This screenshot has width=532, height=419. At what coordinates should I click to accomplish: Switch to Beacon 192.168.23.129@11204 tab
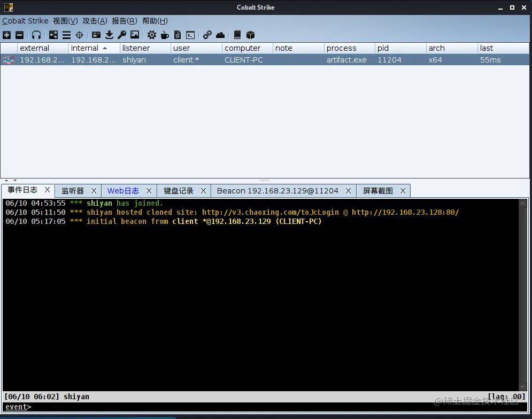coord(277,191)
